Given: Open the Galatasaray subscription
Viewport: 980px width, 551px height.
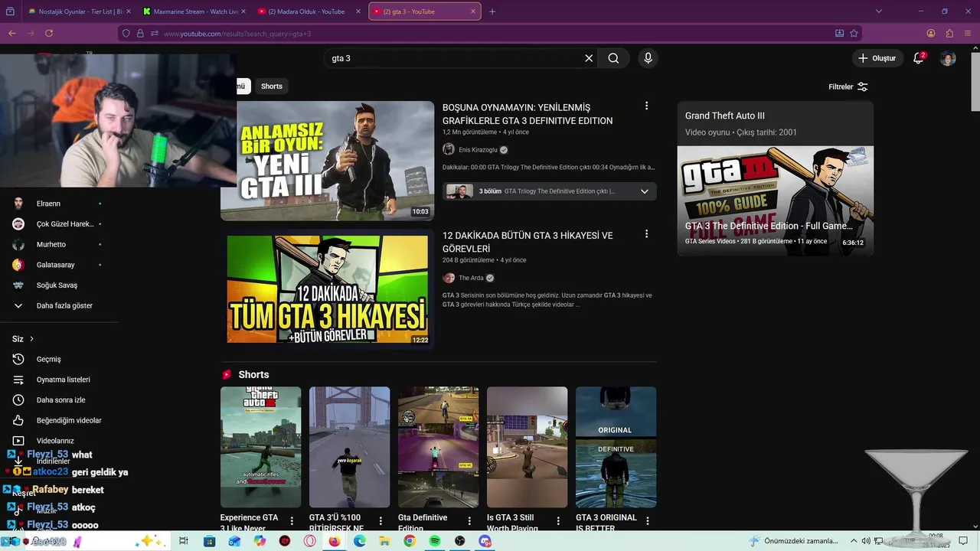Looking at the screenshot, I should coord(55,265).
